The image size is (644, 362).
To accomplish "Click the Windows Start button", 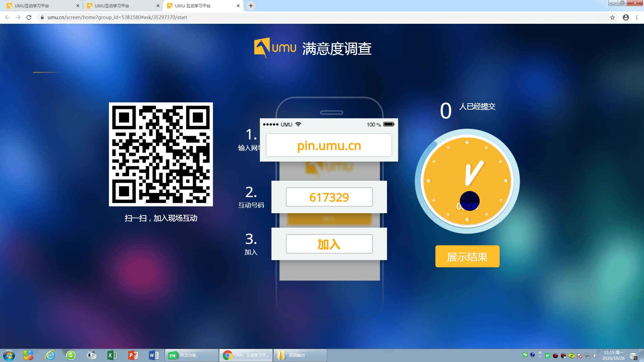I will (9, 355).
